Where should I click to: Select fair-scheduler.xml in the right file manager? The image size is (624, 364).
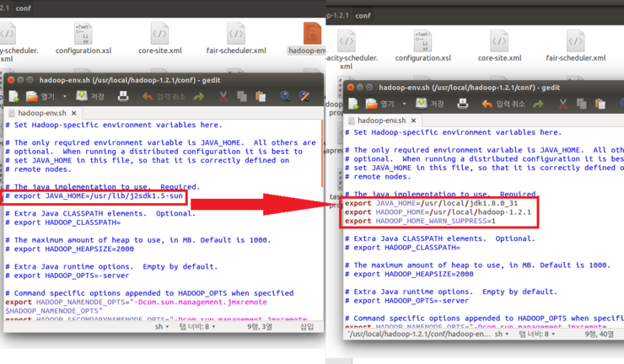pos(576,45)
